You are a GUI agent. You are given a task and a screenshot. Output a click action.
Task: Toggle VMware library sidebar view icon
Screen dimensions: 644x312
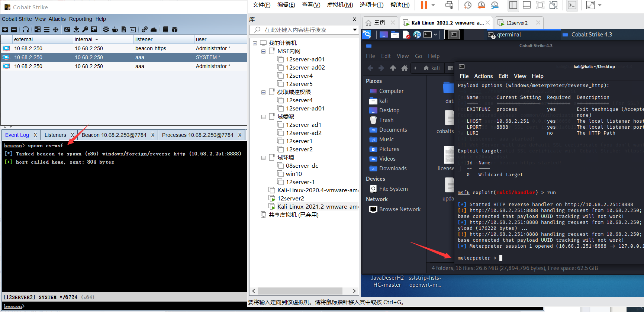click(513, 5)
